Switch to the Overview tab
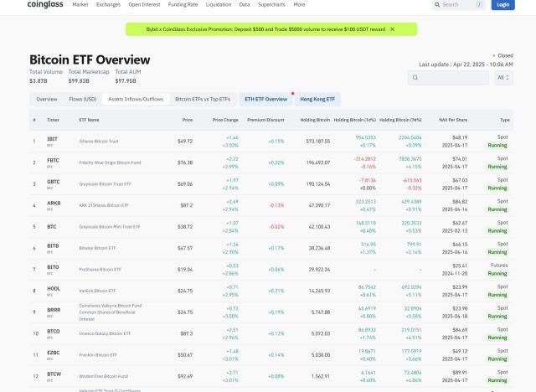Viewport: 536px width, 392px height. coord(46,99)
